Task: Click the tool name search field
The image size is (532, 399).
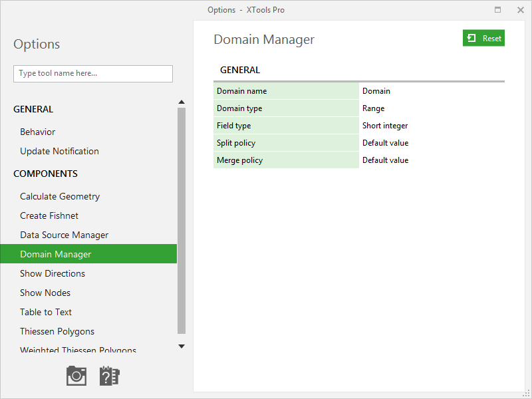Action: pos(93,74)
